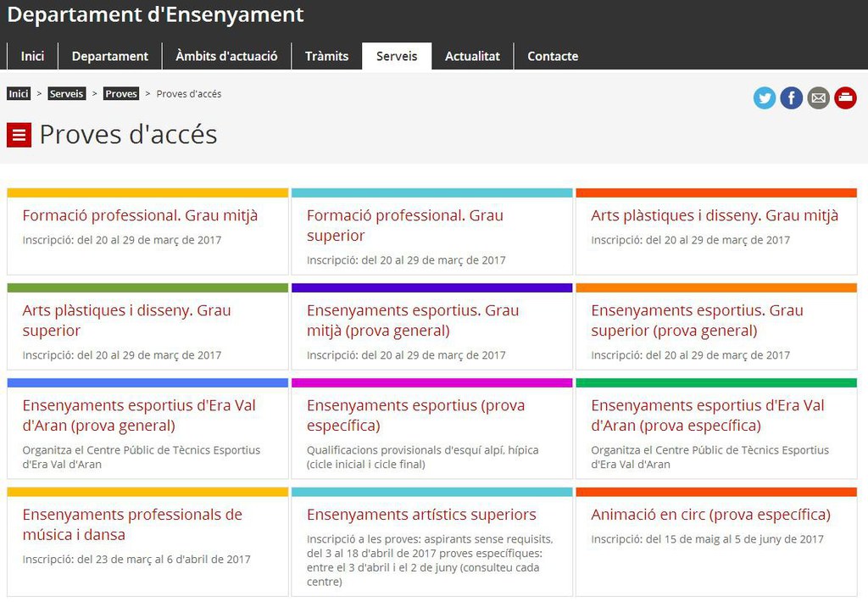
Task: Go back to the Proves breadcrumb
Action: (x=120, y=94)
